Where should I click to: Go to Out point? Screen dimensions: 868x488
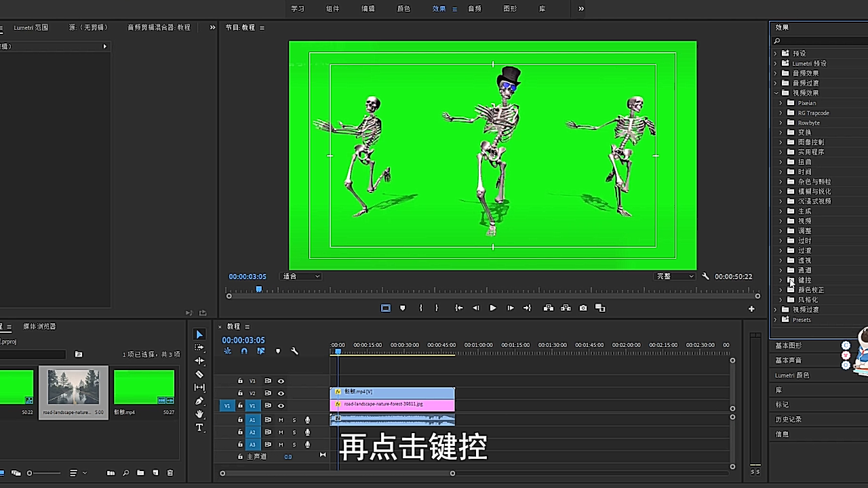527,308
